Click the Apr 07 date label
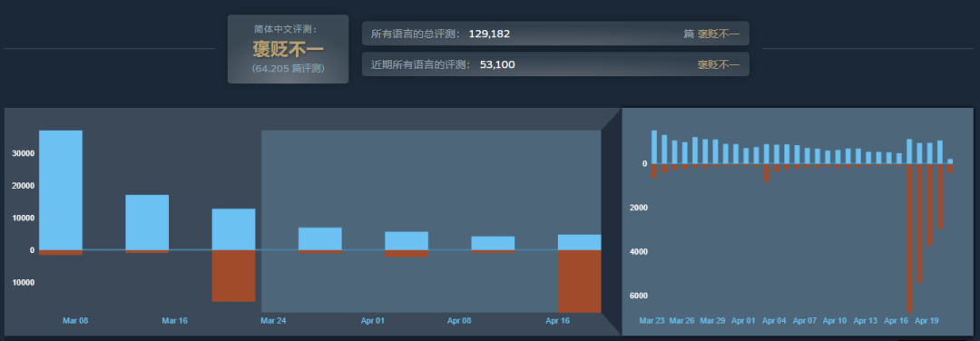Image resolution: width=980 pixels, height=341 pixels. [x=805, y=320]
